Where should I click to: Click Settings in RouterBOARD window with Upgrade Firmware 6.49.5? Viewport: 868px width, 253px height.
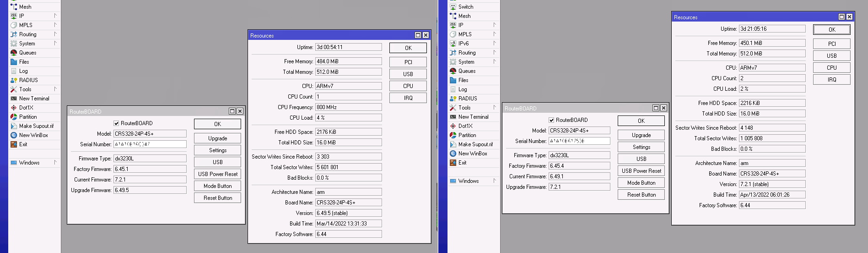218,150
